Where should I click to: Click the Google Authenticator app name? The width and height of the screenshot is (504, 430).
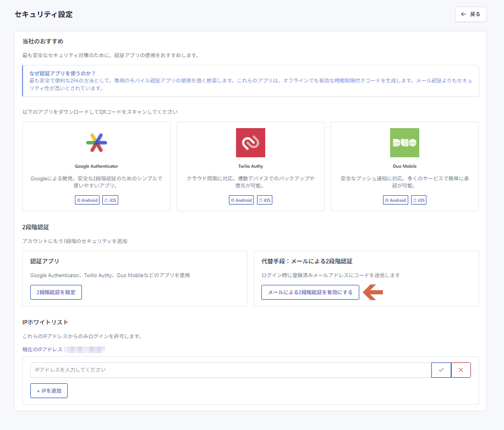(x=96, y=166)
